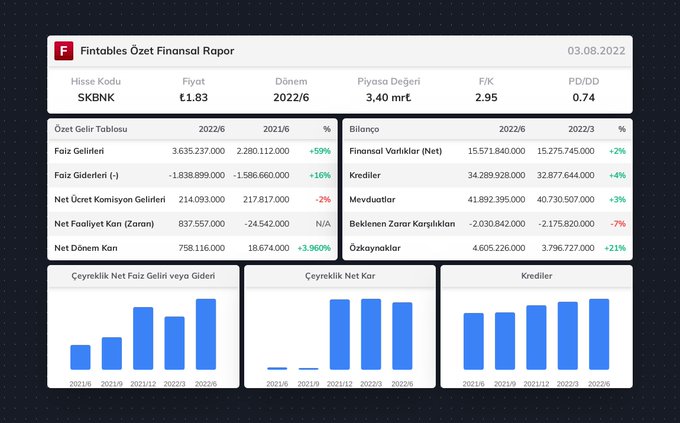Select the Net Faaliyet Karı (Zararı) label
This screenshot has width=680, height=423.
click(104, 224)
